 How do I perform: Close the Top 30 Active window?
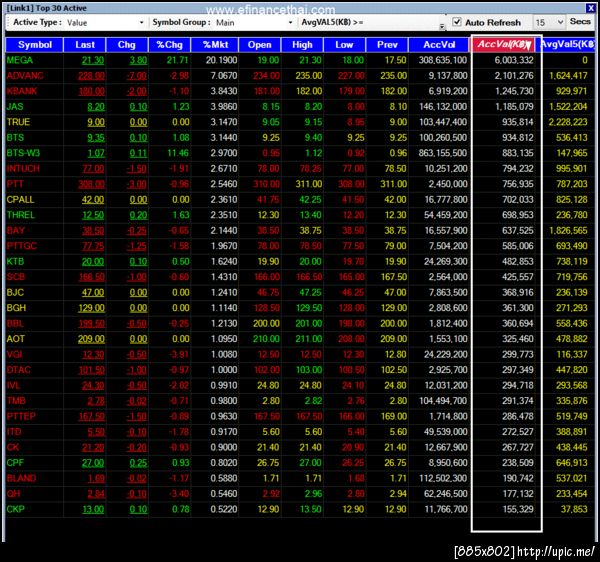pyautogui.click(x=590, y=8)
